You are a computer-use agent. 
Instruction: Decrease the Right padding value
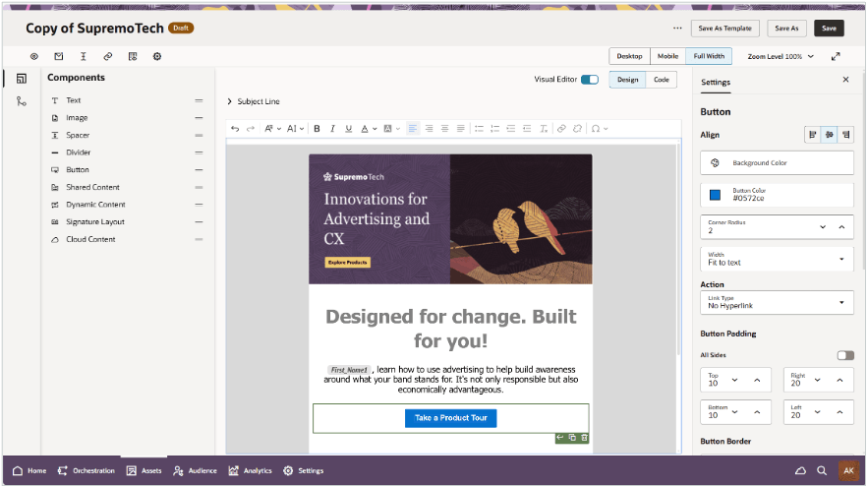pos(817,380)
